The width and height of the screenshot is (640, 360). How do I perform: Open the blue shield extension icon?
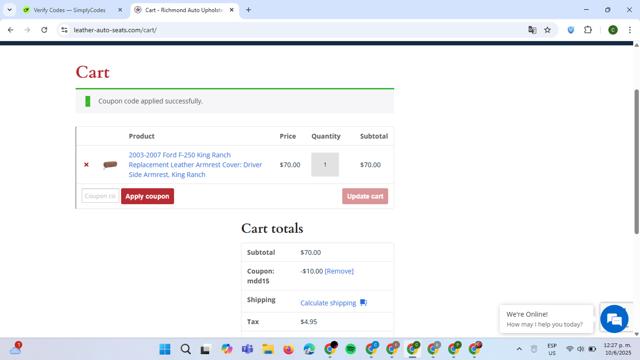point(571,30)
